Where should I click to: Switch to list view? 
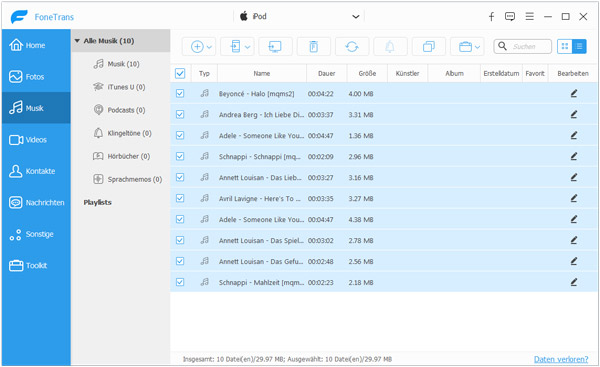point(579,46)
